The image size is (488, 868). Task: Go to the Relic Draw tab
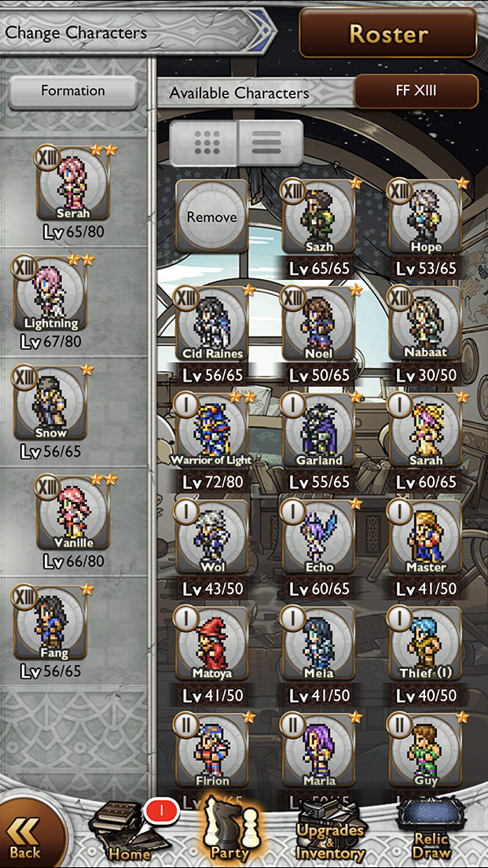431,833
